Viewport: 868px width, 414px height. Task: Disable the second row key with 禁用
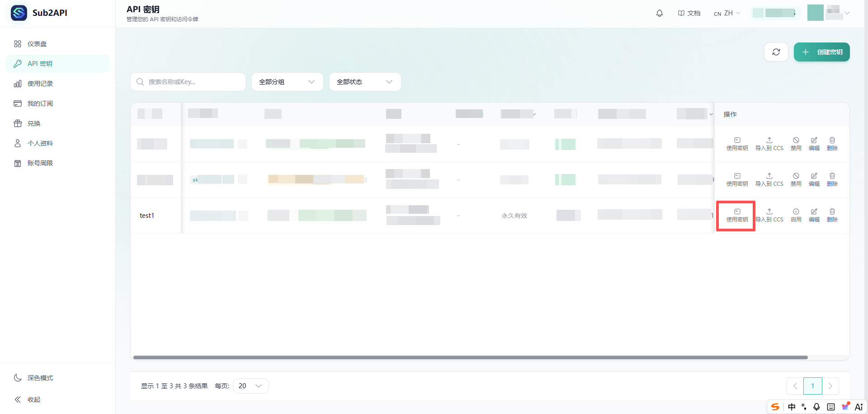point(796,180)
